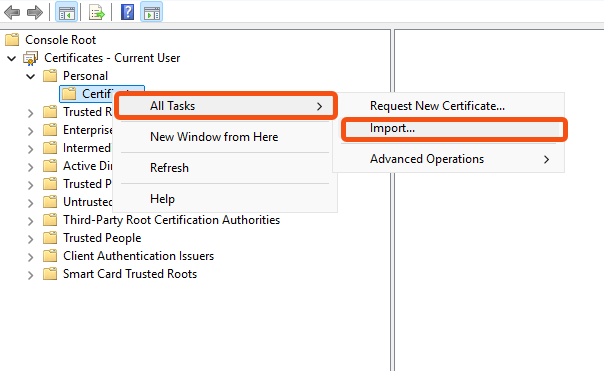
Task: Click the Back arrow toolbar icon
Action: 12,12
